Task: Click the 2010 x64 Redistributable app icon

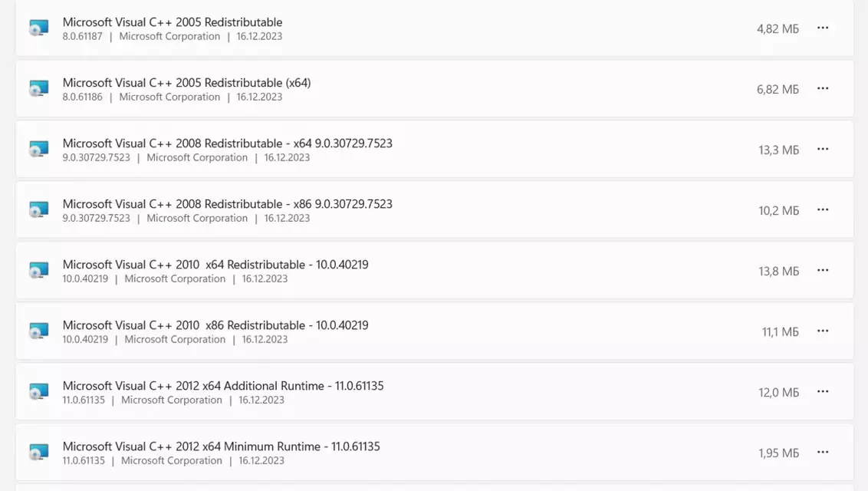Action: [x=39, y=270]
